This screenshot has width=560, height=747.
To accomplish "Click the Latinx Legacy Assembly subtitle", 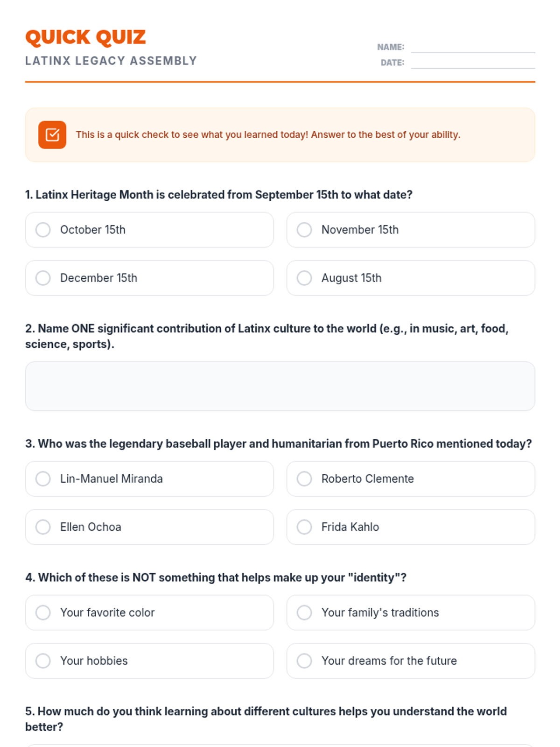I will coord(111,61).
